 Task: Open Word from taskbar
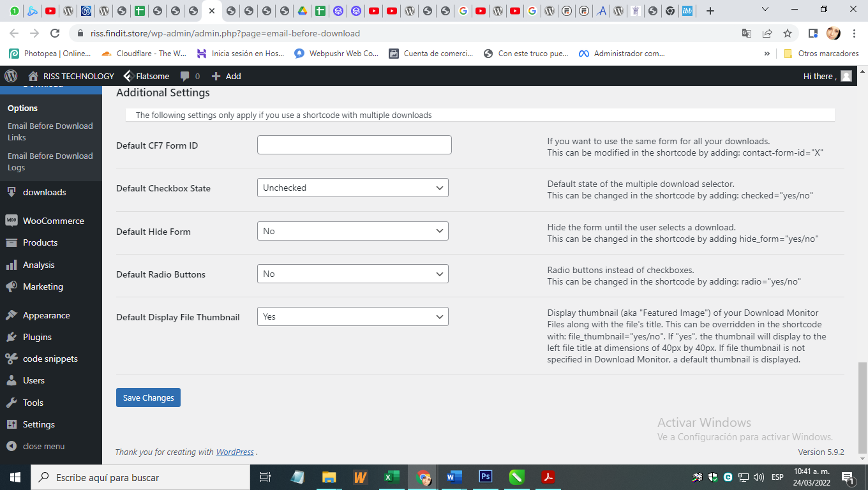[454, 477]
